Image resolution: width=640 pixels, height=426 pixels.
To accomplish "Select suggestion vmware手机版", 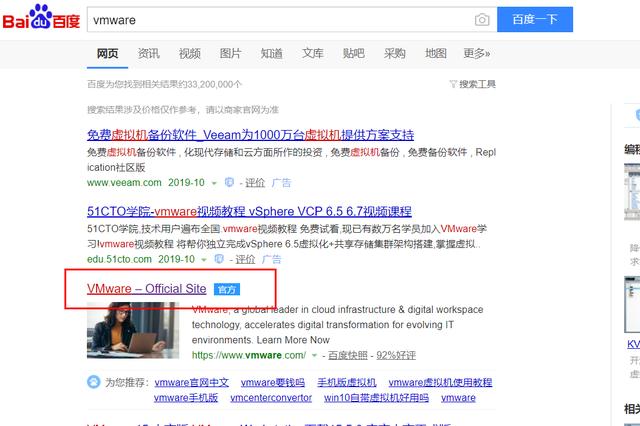I will coord(186,397).
